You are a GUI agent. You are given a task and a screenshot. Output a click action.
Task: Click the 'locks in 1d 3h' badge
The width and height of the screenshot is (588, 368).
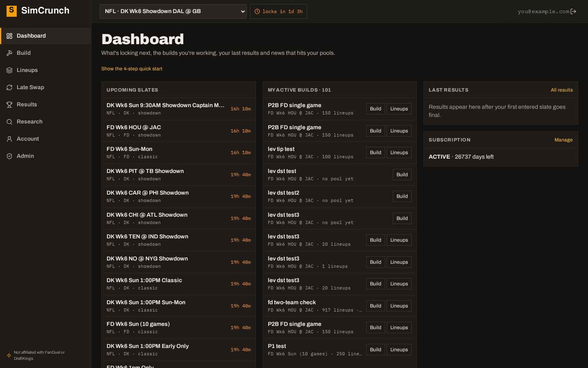(x=278, y=11)
